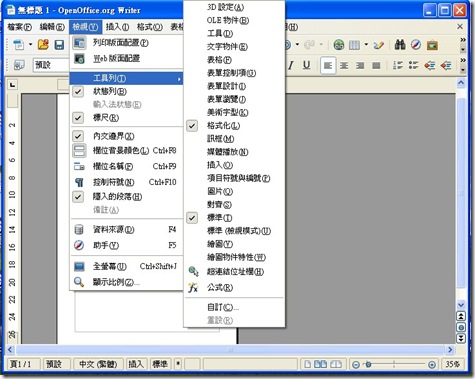Image resolution: width=475 pixels, height=379 pixels.
Task: Open the Redo history dropdown arrow
Action: tap(321, 44)
